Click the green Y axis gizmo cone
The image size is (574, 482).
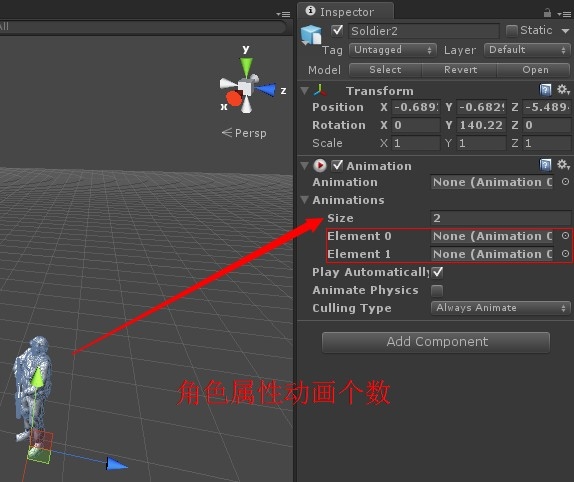click(246, 67)
